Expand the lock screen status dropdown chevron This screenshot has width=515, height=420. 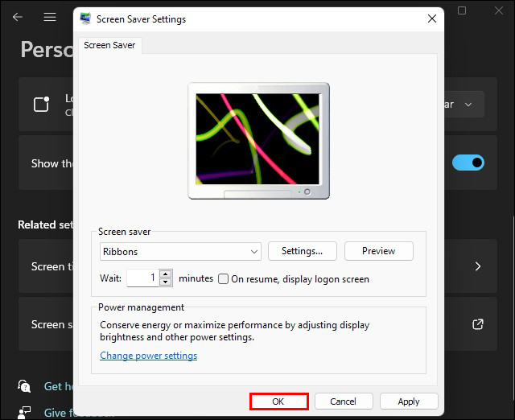tap(468, 105)
